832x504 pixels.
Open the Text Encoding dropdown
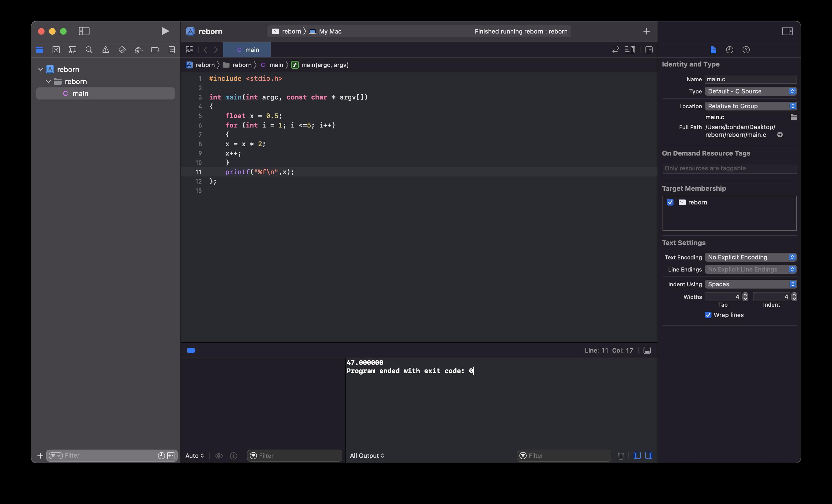pyautogui.click(x=750, y=257)
